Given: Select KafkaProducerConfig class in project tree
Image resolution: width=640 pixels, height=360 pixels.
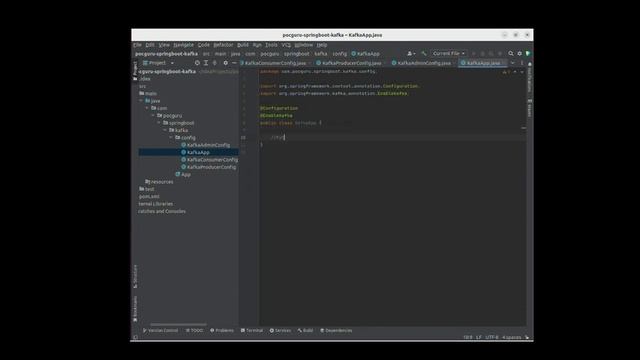Looking at the screenshot, I should pos(209,167).
